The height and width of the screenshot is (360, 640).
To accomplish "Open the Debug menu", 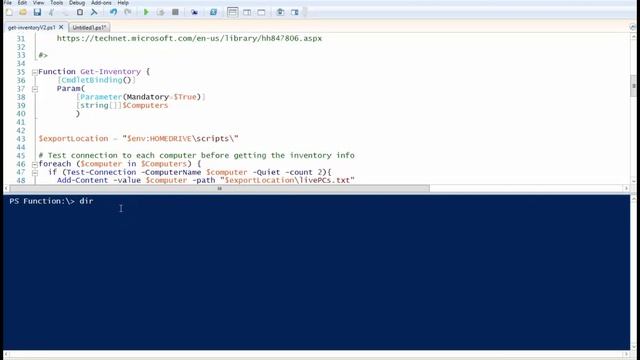I will pyautogui.click(x=77, y=3).
